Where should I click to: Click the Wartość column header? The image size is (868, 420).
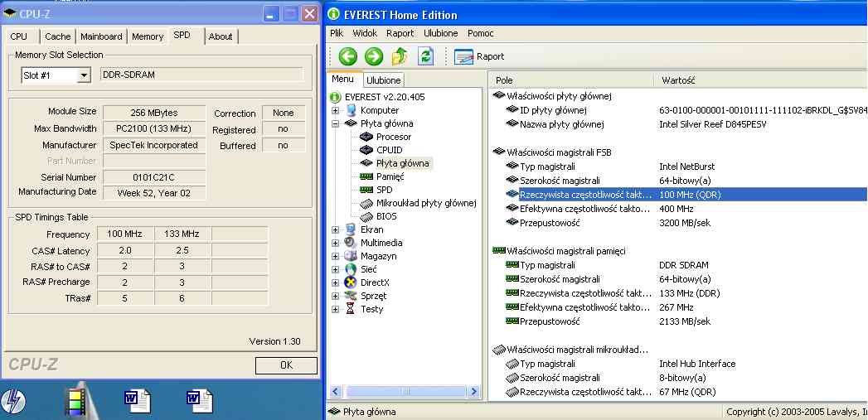point(760,80)
